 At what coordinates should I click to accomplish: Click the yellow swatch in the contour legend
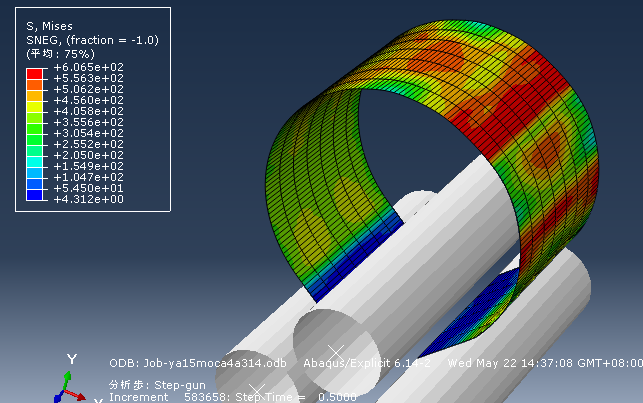click(x=34, y=107)
